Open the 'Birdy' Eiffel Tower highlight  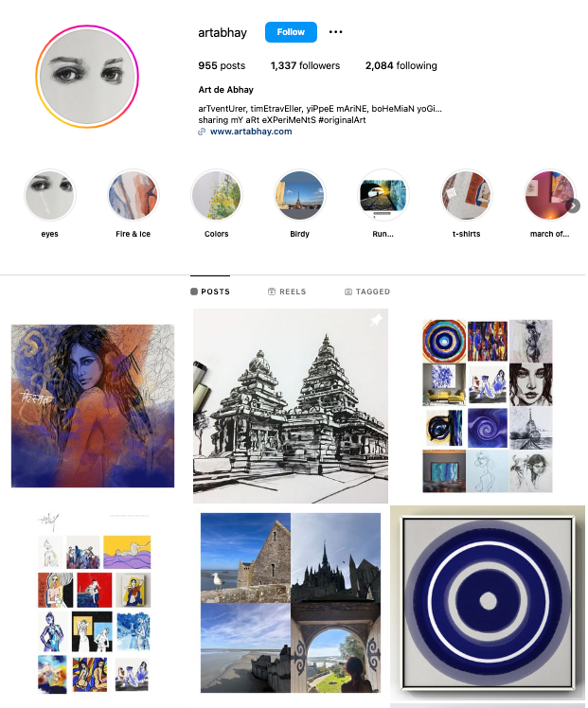pyautogui.click(x=300, y=195)
